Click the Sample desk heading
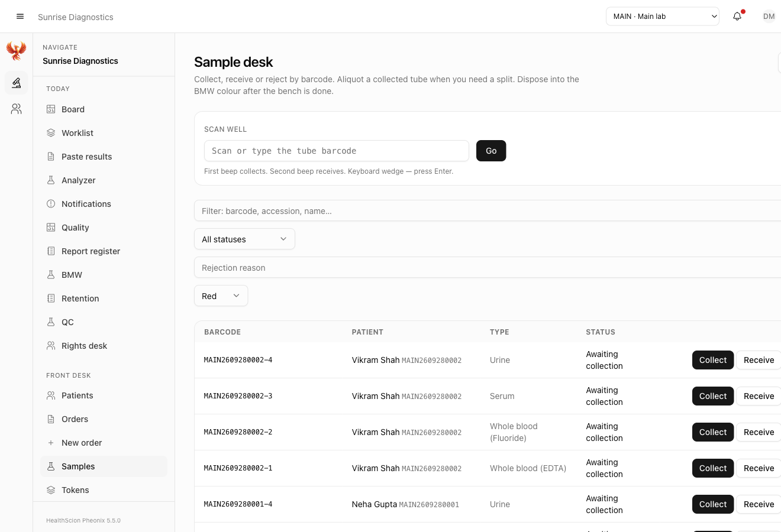The width and height of the screenshot is (781, 532). pyautogui.click(x=234, y=62)
